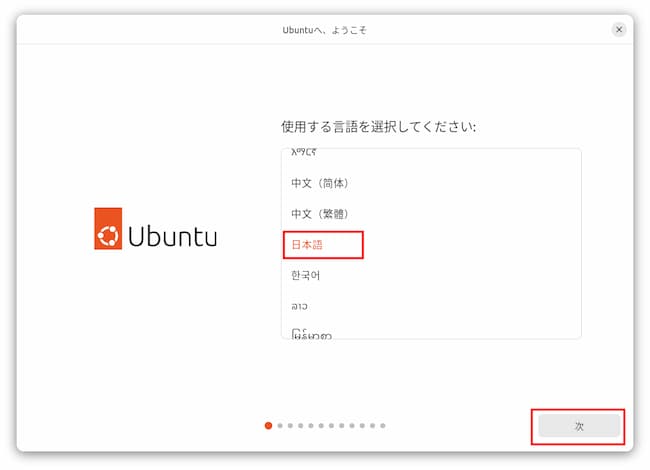Select 日本語 in the language list
This screenshot has height=470, width=650.
click(431, 245)
